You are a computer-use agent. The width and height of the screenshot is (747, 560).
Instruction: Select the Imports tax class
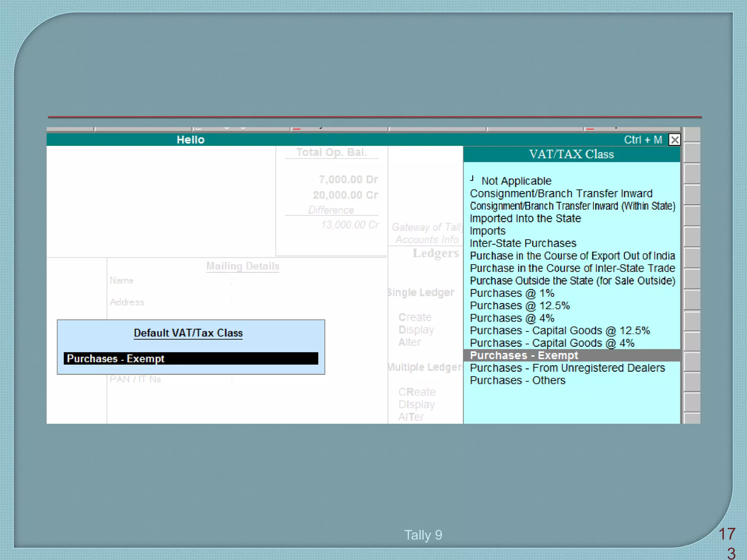(x=488, y=231)
